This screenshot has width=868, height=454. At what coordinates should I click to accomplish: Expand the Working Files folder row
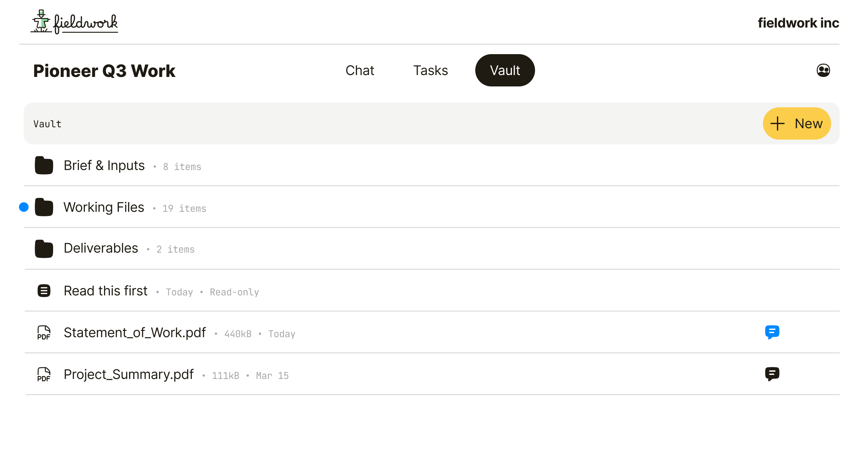(x=104, y=207)
